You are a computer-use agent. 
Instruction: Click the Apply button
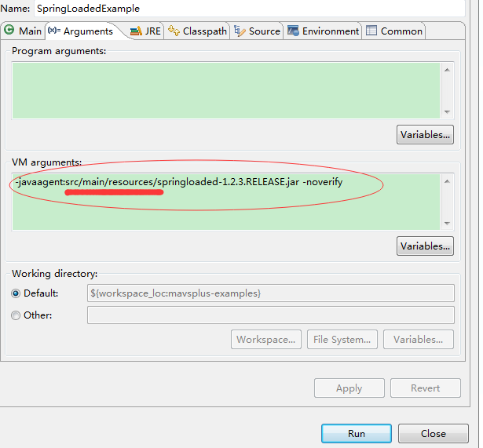coord(349,388)
